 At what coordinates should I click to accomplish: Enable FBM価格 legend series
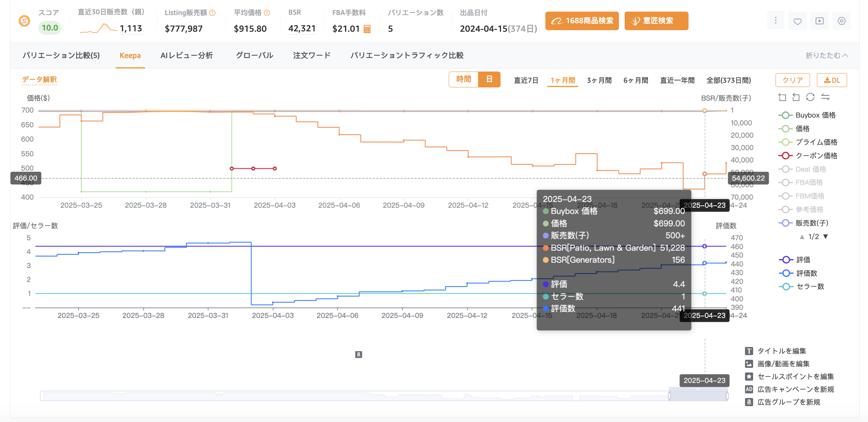point(801,196)
